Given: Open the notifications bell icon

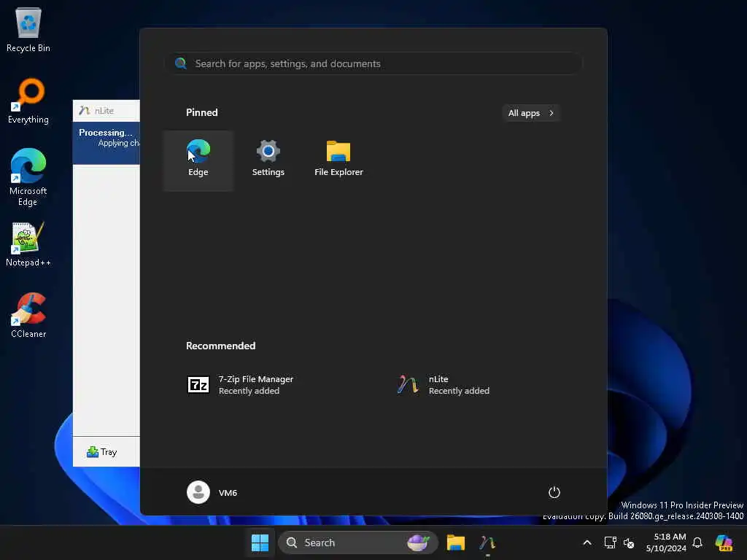Looking at the screenshot, I should click(x=697, y=542).
